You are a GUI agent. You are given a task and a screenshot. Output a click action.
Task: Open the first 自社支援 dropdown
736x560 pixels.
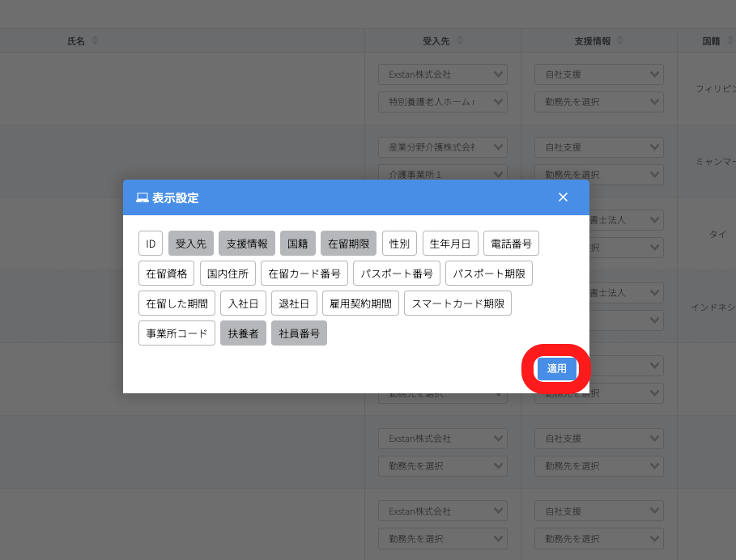(x=598, y=74)
